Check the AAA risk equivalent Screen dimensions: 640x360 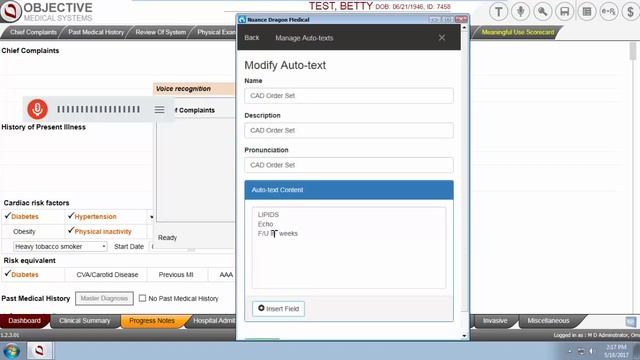pyautogui.click(x=226, y=275)
